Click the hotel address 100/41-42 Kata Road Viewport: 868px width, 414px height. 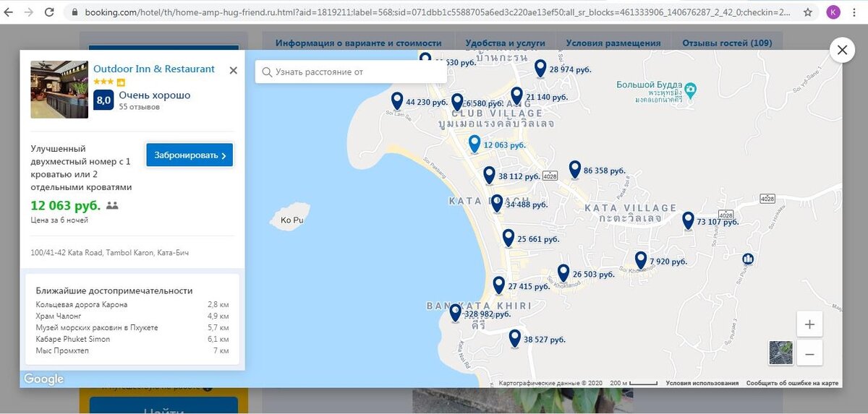click(109, 253)
